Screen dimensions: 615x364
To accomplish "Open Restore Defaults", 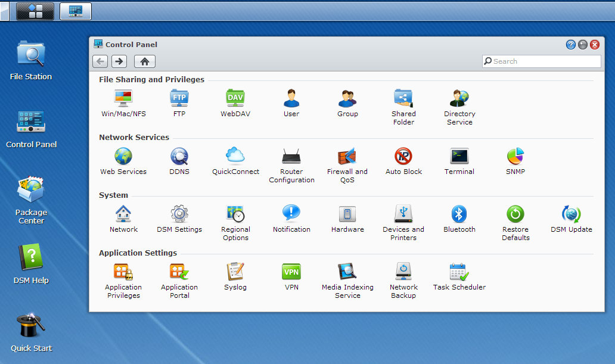I will point(515,223).
